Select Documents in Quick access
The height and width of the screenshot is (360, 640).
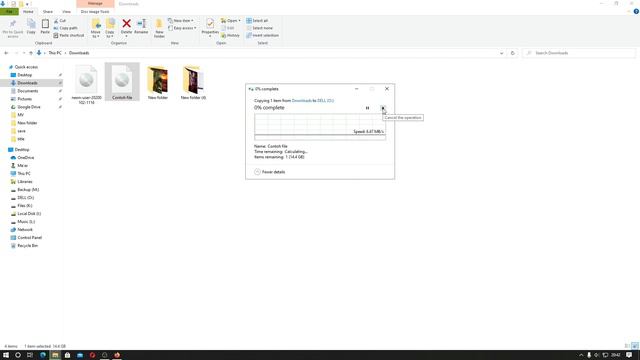coord(27,91)
